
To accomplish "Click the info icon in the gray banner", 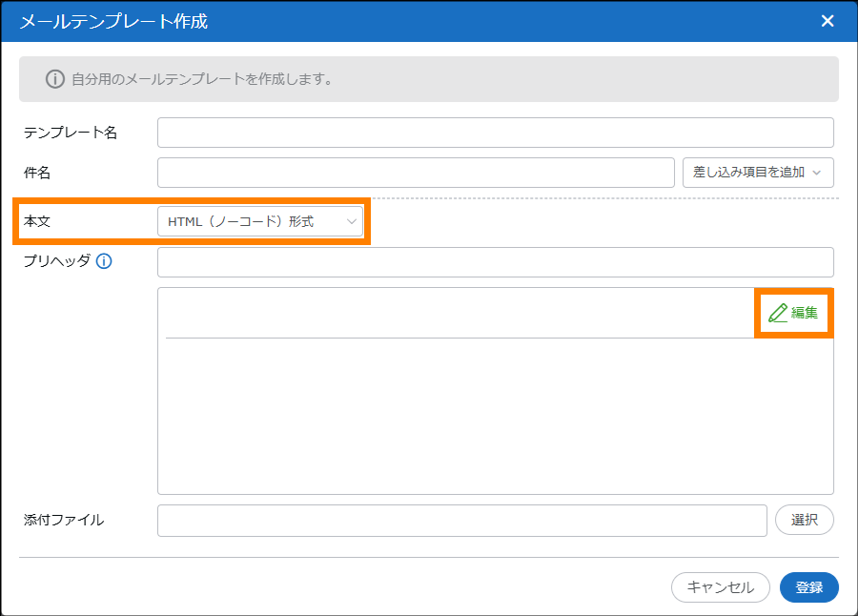I will tap(55, 79).
